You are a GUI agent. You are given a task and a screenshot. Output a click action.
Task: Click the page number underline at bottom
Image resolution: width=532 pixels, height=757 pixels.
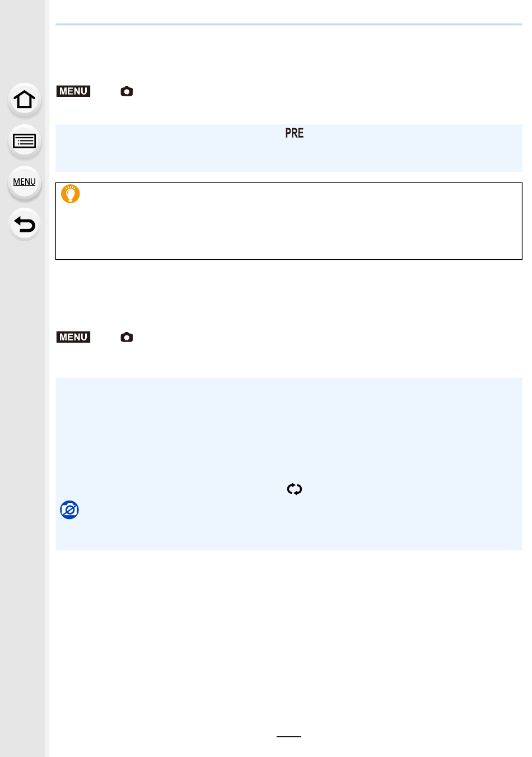(288, 736)
